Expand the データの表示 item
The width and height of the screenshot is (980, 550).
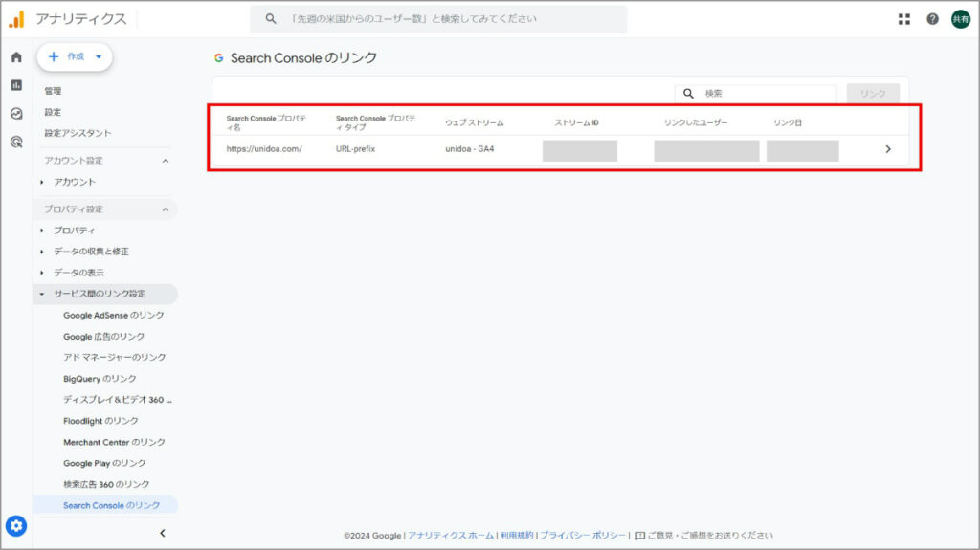click(42, 274)
